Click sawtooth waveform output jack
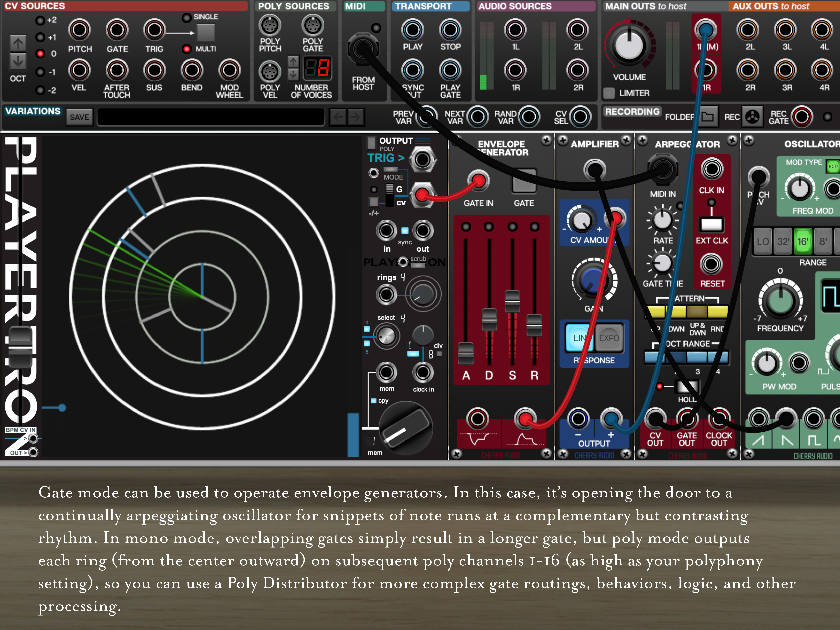The width and height of the screenshot is (840, 630). click(x=758, y=419)
